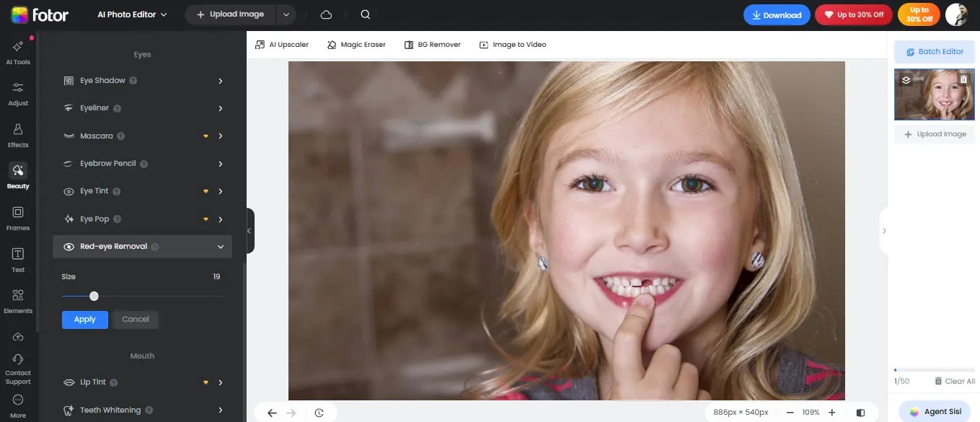Viewport: 980px width, 422px height.
Task: Expand the Eyebrow Pencil option
Action: 220,164
